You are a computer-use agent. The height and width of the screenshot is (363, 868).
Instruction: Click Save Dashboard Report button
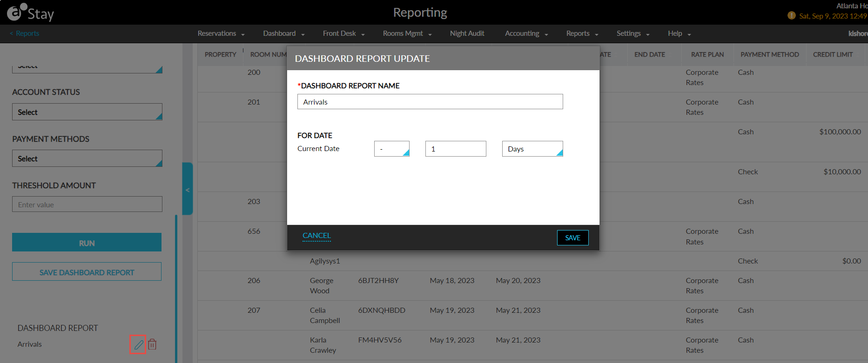(87, 271)
